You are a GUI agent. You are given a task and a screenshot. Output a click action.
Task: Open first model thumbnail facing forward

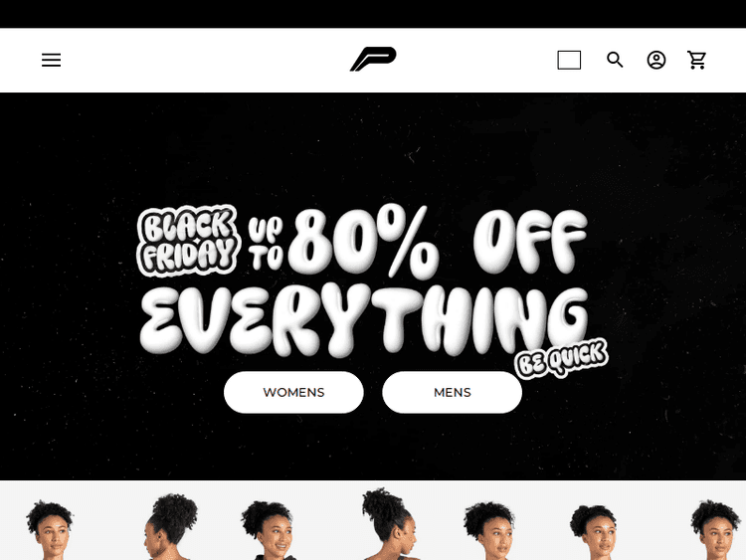coord(50,529)
